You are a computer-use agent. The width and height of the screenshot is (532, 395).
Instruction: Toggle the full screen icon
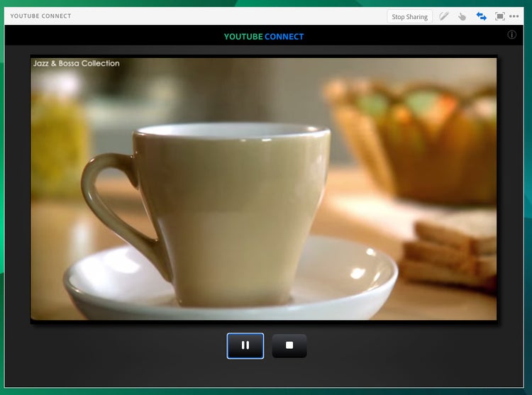click(x=499, y=16)
